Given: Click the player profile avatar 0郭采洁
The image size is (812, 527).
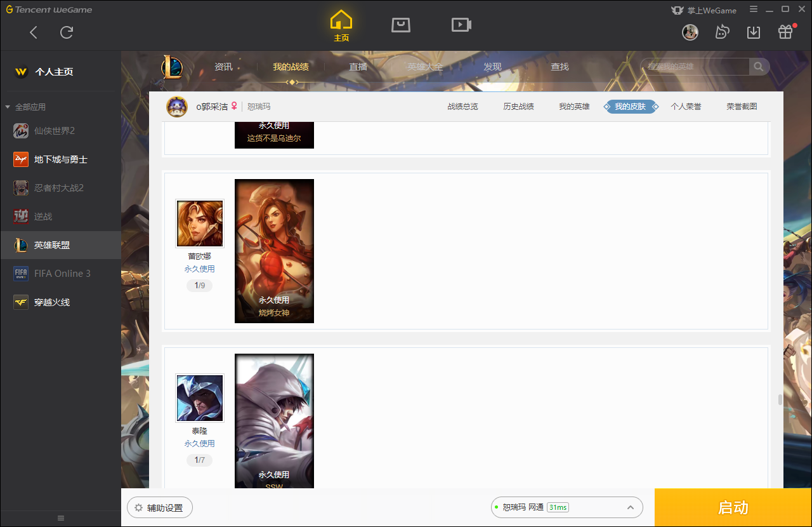Looking at the screenshot, I should pyautogui.click(x=177, y=107).
